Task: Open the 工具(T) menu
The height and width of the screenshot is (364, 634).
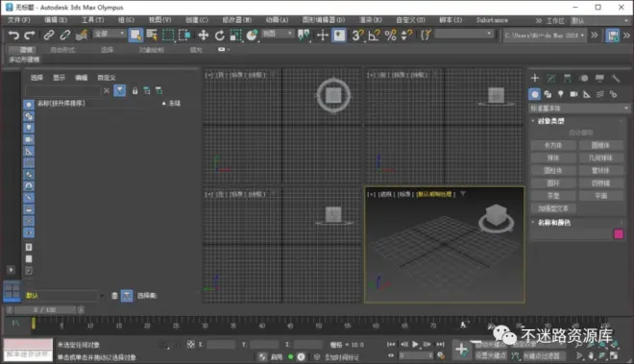Action: click(x=92, y=20)
